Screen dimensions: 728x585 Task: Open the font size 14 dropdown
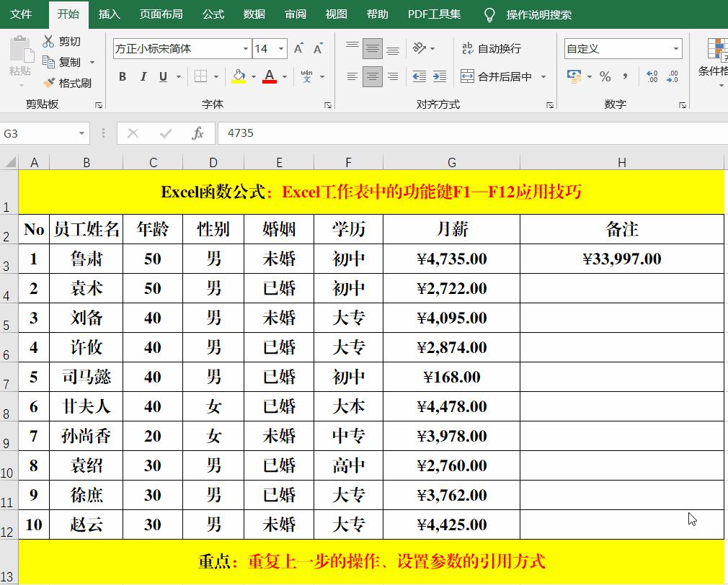tap(280, 48)
